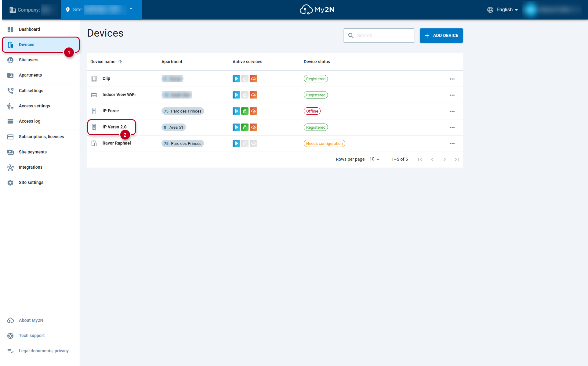The height and width of the screenshot is (366, 588).
Task: Click the globe language icon
Action: [x=490, y=10]
